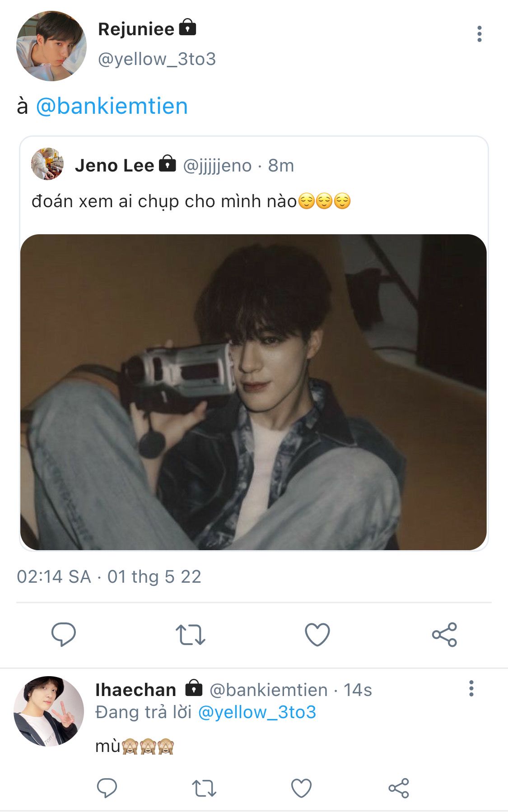This screenshot has width=508, height=812.
Task: Open more options for Rejuniee's tweet
Action: [x=479, y=34]
